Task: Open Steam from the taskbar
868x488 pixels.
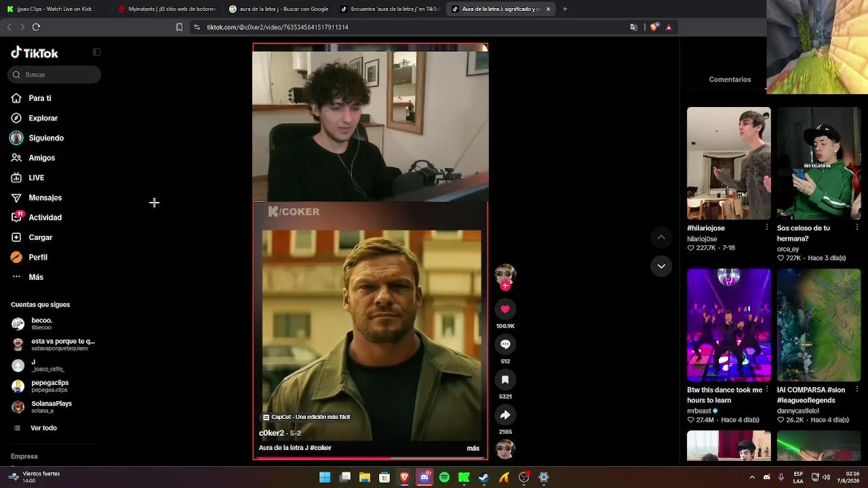Action: tap(484, 477)
